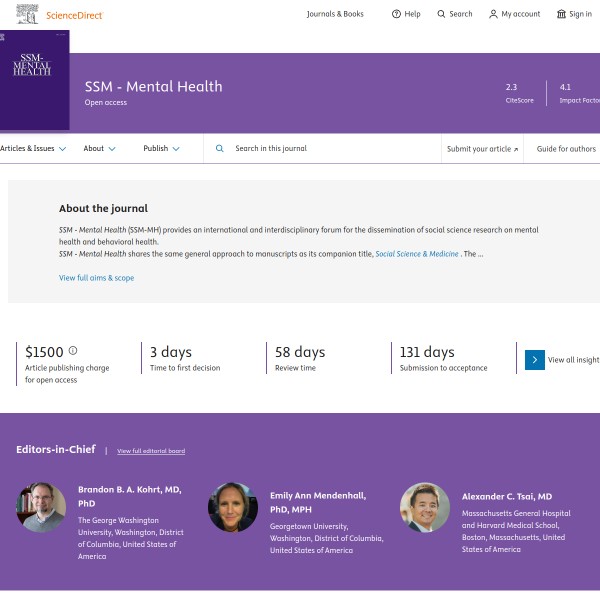Click the info icon beside $1500
Screen dimensions: 600x600
pyautogui.click(x=73, y=351)
